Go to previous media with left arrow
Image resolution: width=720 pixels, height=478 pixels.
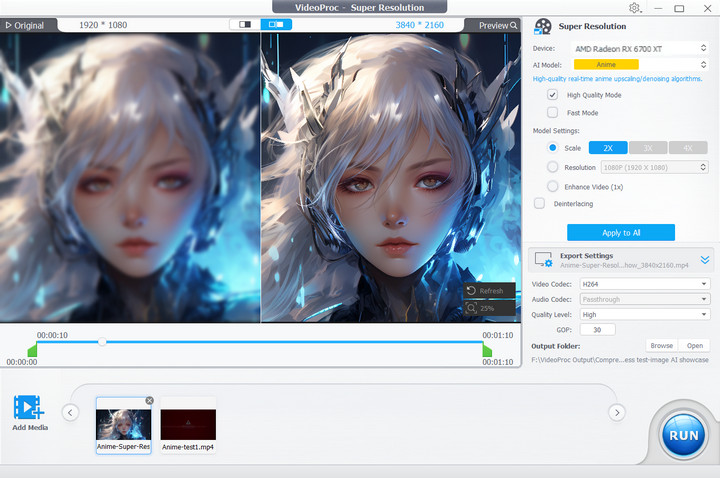(x=70, y=412)
